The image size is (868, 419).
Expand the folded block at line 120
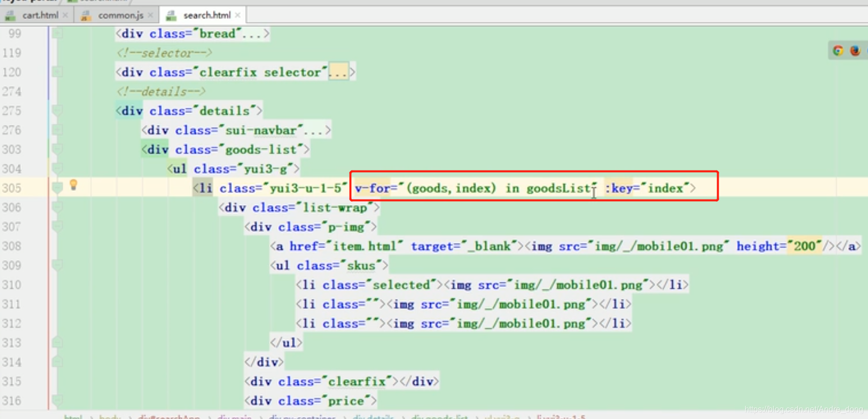(x=58, y=72)
